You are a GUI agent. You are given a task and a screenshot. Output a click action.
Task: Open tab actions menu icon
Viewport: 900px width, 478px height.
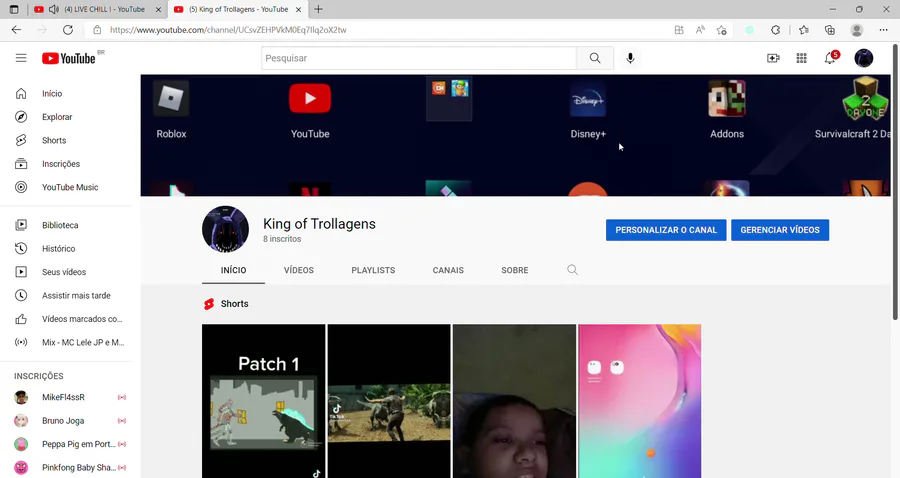click(x=14, y=9)
